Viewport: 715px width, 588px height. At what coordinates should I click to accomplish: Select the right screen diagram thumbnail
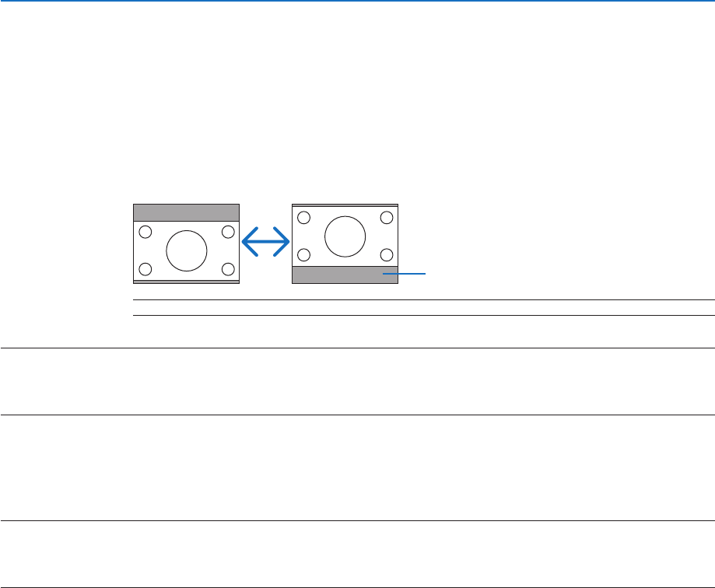[x=345, y=244]
